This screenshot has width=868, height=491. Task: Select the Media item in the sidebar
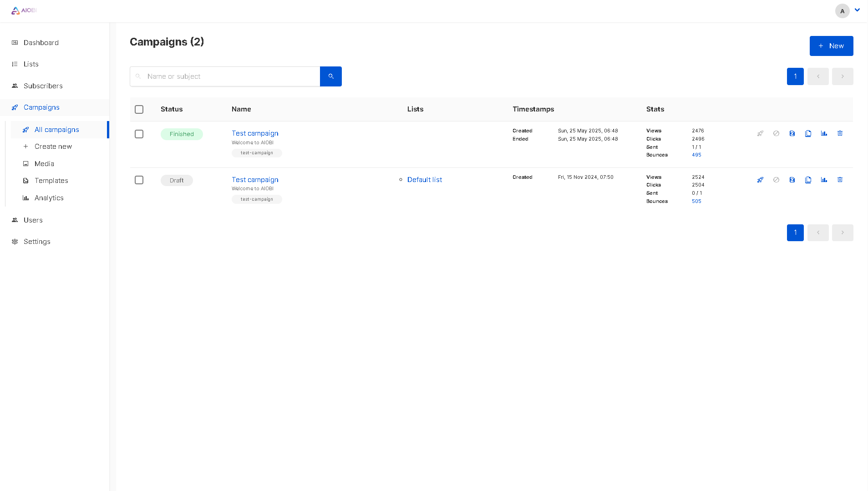(44, 163)
